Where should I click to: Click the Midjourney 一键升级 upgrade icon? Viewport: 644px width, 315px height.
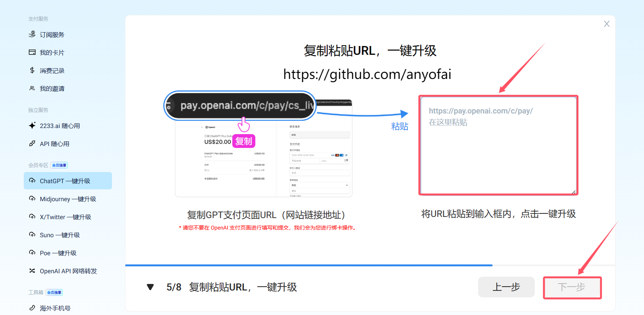pyautogui.click(x=32, y=199)
